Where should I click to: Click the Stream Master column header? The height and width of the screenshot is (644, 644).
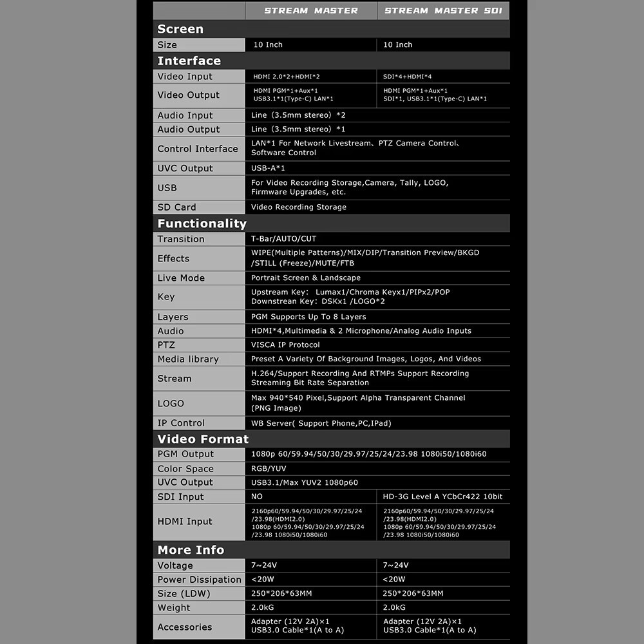310,10
